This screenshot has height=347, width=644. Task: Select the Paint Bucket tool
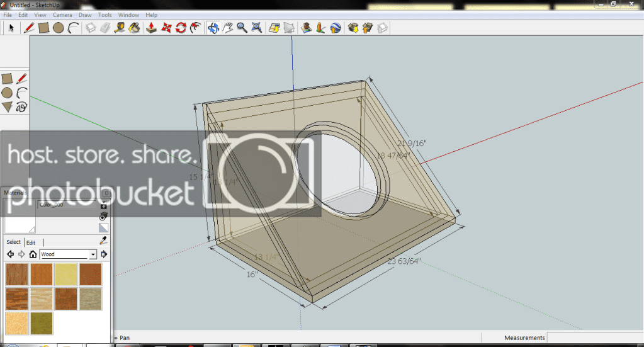pos(134,28)
